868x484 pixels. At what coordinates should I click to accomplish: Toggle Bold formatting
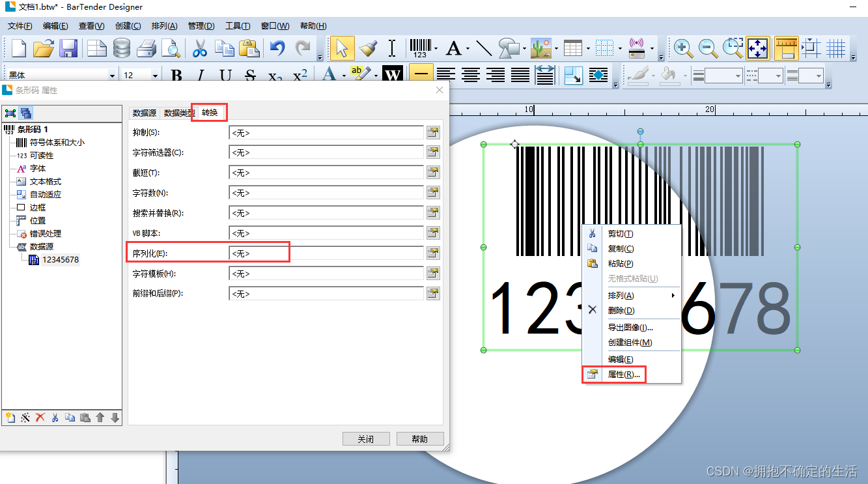[176, 76]
